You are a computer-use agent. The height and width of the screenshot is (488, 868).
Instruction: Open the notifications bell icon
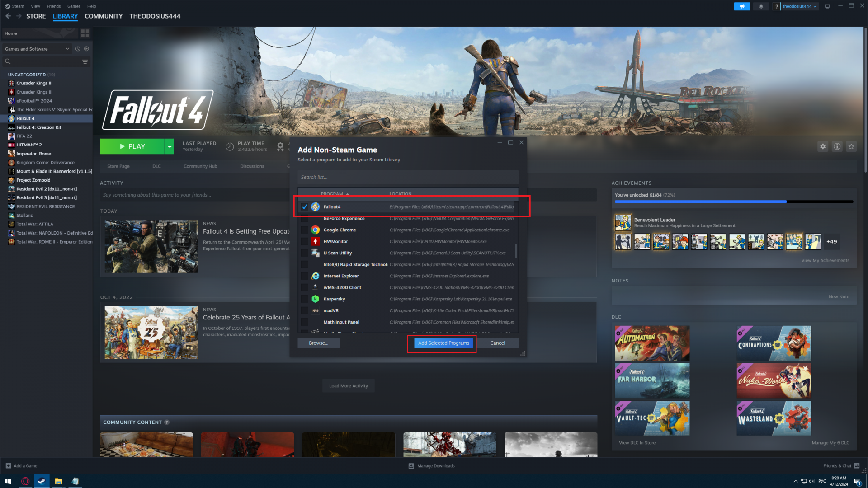tap(761, 6)
